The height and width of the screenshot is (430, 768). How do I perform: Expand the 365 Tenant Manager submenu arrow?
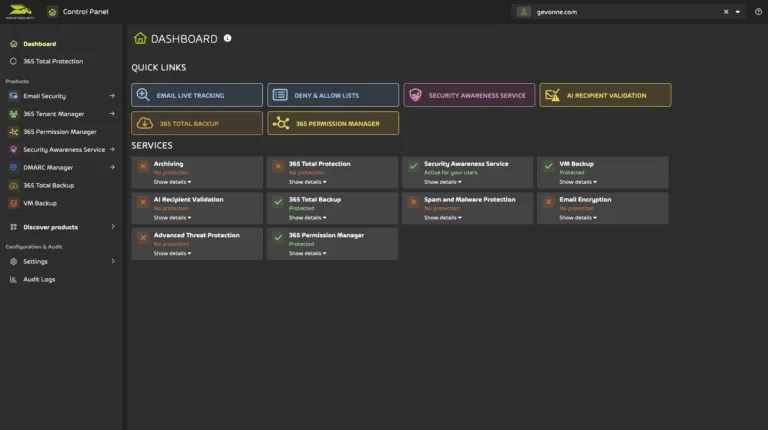pos(112,114)
